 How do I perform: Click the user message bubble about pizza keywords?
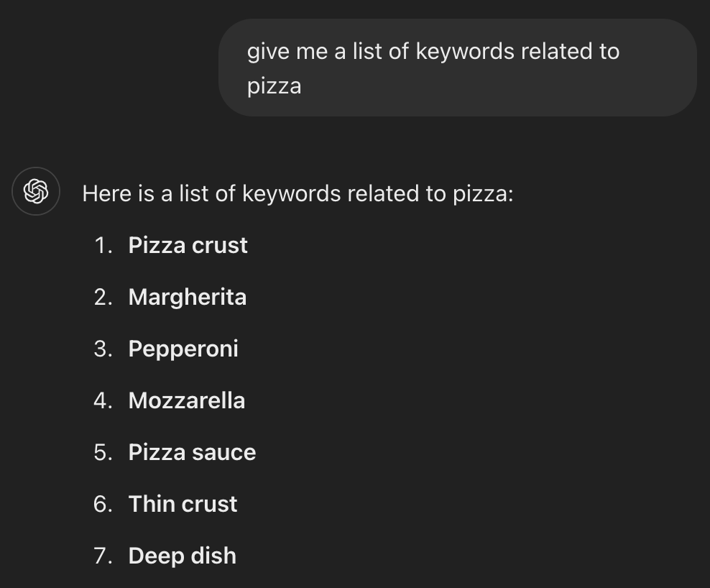pos(457,68)
